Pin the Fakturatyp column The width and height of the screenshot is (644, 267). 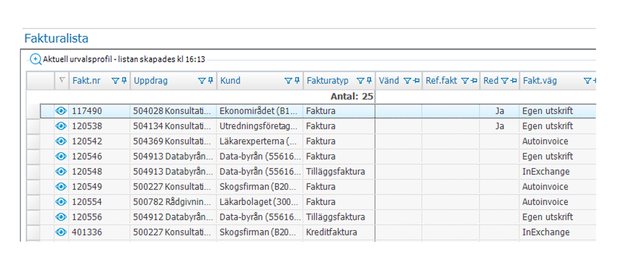click(x=369, y=81)
